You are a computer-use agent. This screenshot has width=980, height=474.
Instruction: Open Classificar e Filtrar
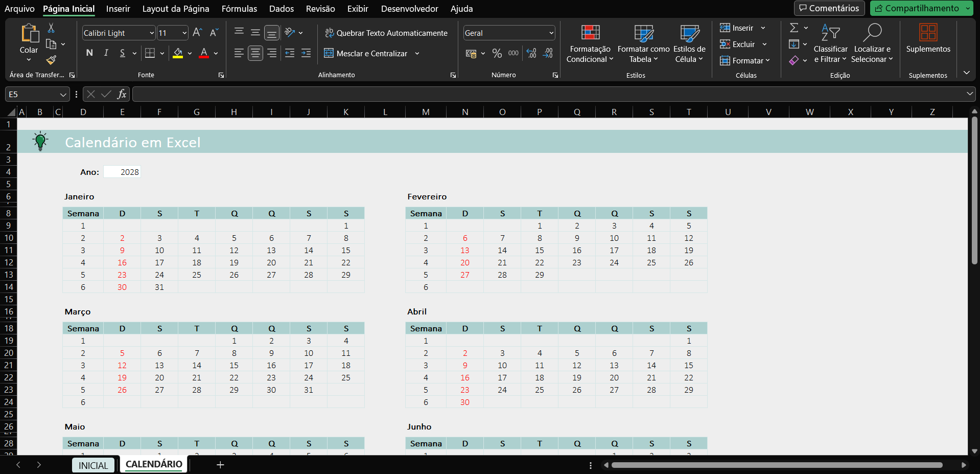830,43
